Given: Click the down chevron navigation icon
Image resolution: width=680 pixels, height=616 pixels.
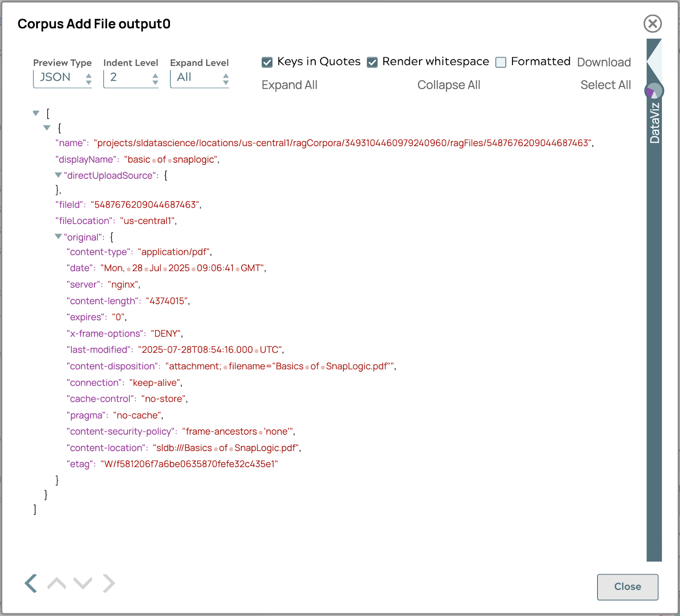Looking at the screenshot, I should pyautogui.click(x=83, y=583).
